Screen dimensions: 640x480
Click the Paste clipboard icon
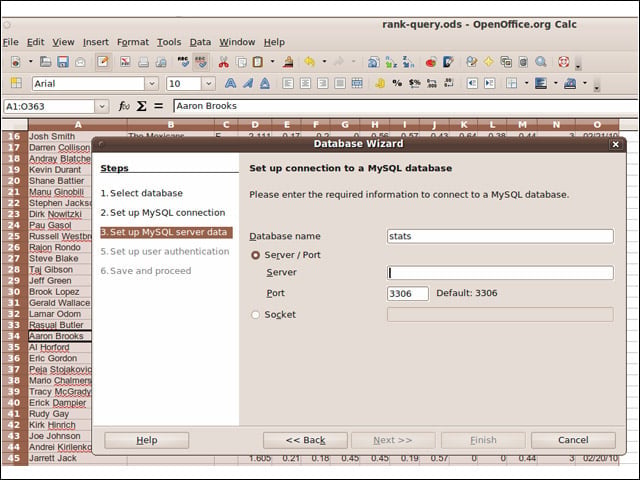258,62
